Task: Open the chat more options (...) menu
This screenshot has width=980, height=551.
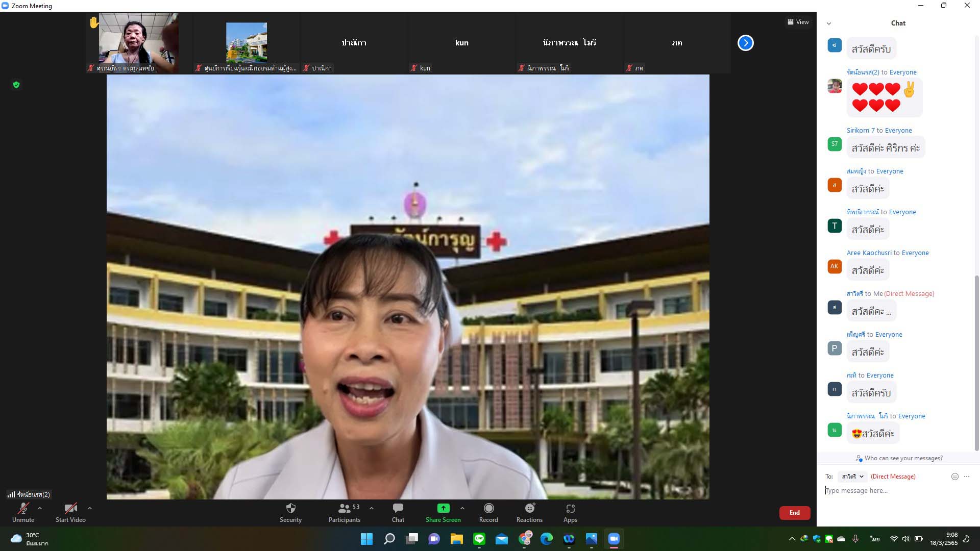Action: click(x=967, y=477)
